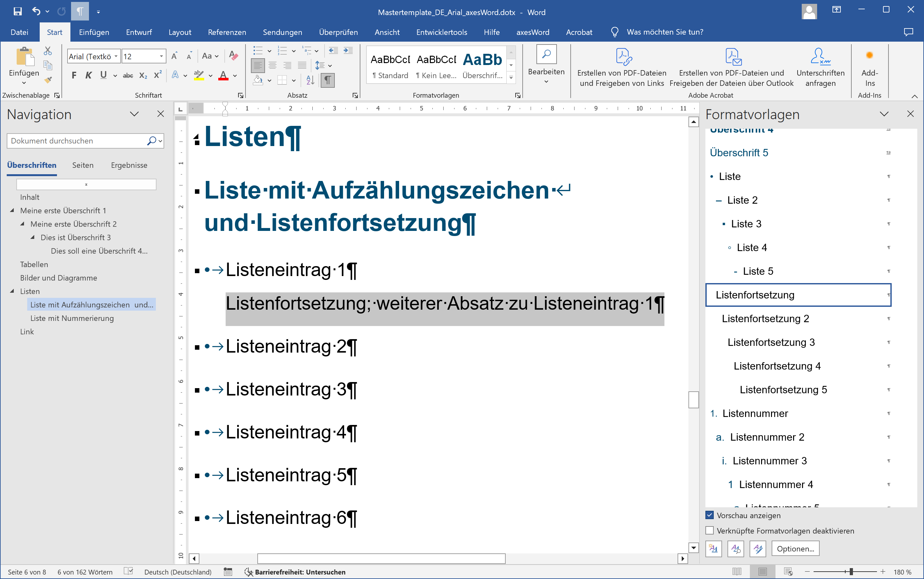The width and height of the screenshot is (924, 579).
Task: Adjust the zoom slider handle
Action: (851, 572)
